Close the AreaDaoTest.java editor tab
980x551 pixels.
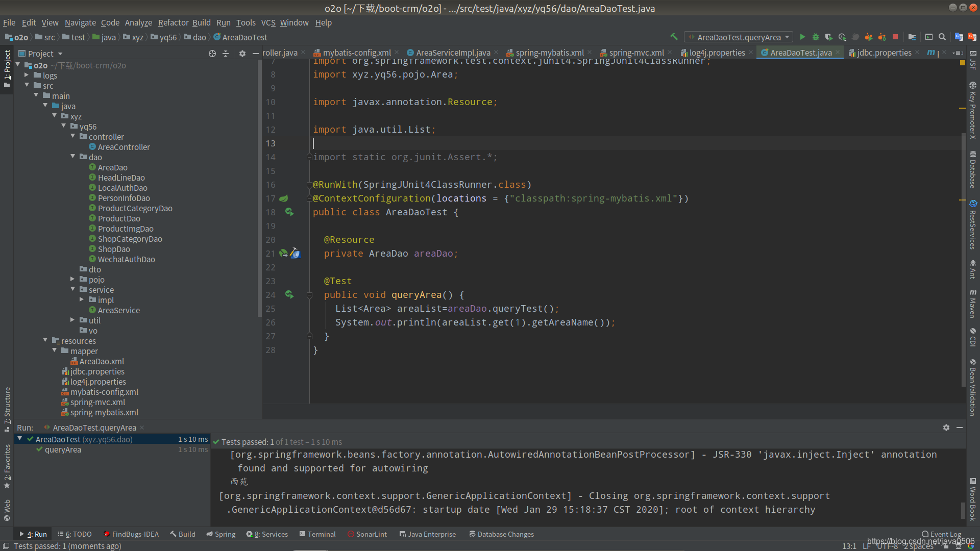(x=838, y=53)
